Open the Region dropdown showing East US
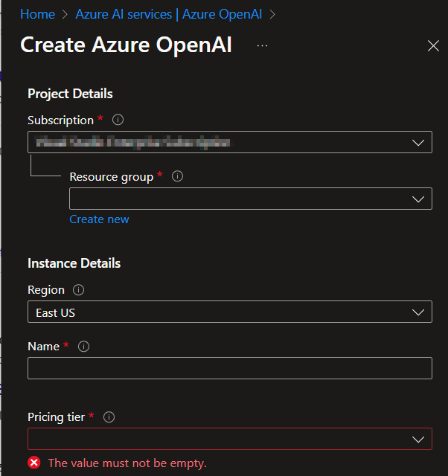This screenshot has height=476, width=448. point(229,312)
